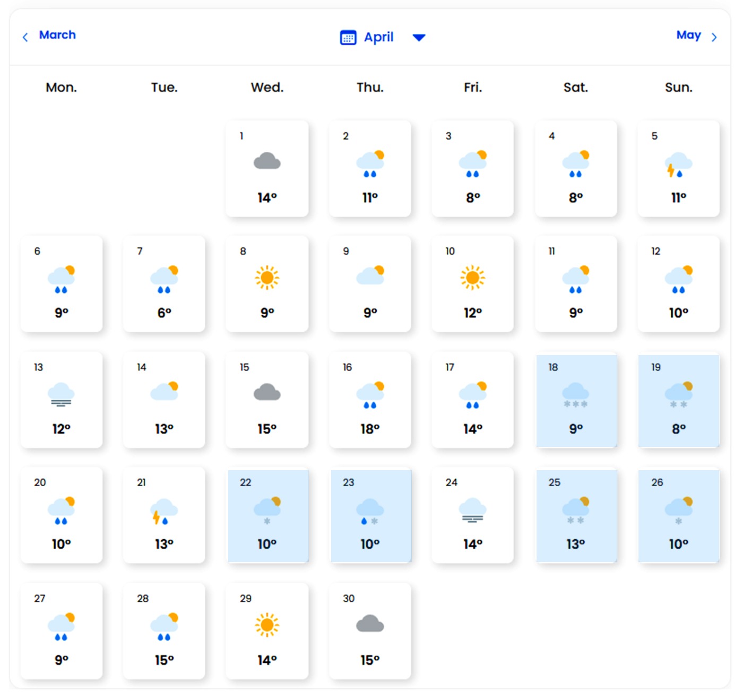Viewport: 743px width, 700px height.
Task: Click the left chevron before March
Action: click(x=25, y=37)
